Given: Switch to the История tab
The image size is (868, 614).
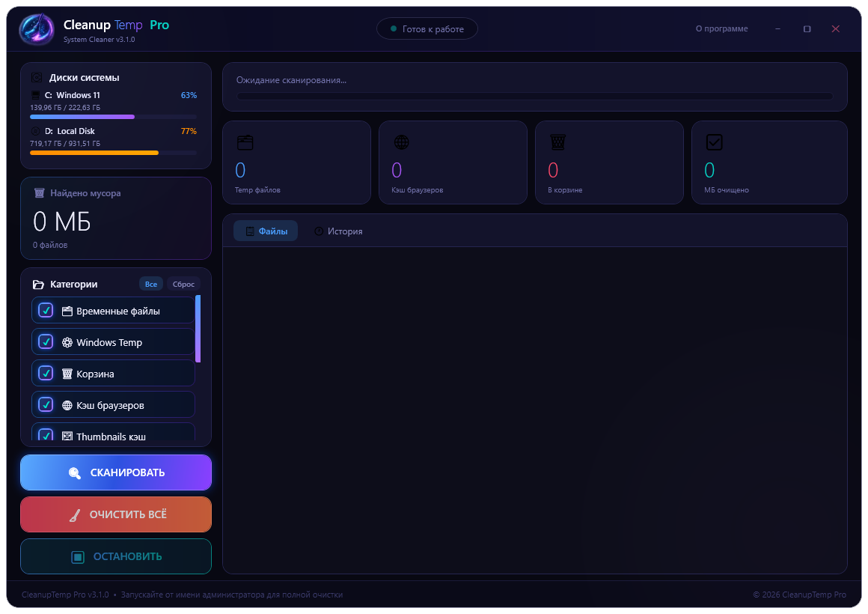Looking at the screenshot, I should pos(338,231).
